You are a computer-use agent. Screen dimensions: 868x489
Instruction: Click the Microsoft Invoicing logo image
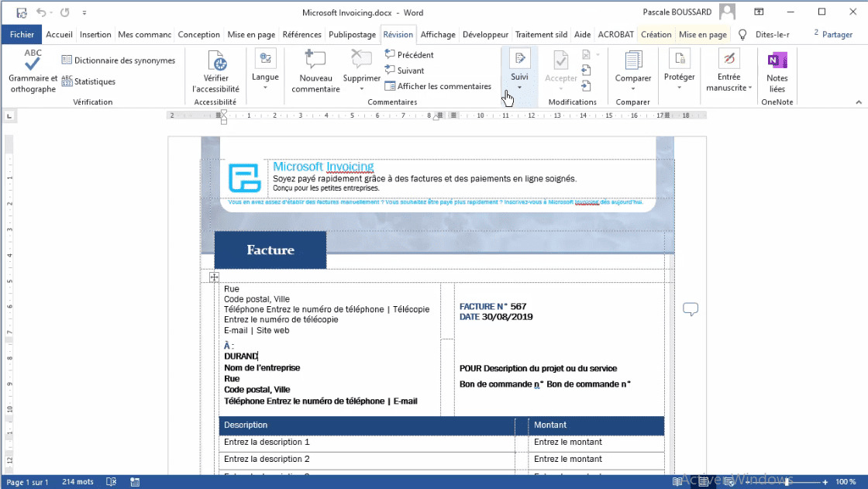[244, 177]
